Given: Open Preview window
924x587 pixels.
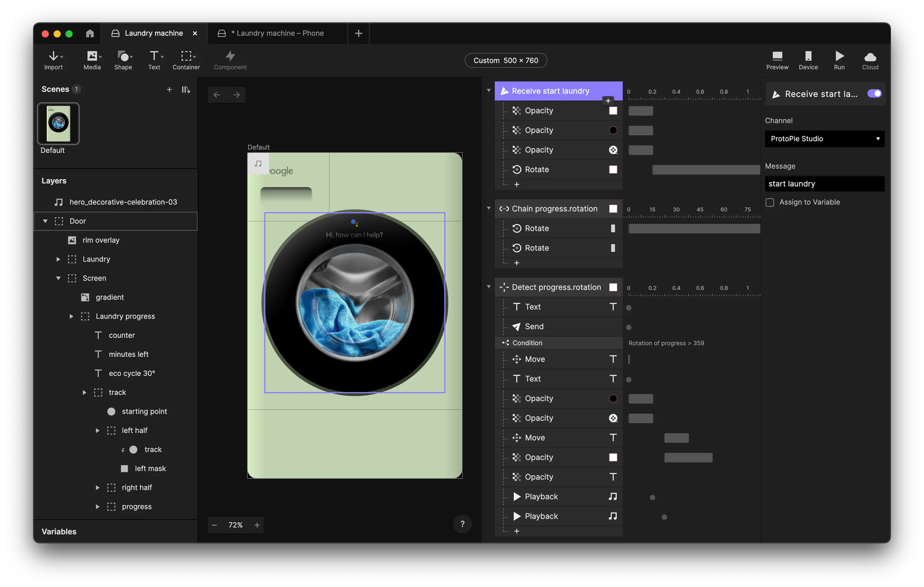Looking at the screenshot, I should pos(777,60).
